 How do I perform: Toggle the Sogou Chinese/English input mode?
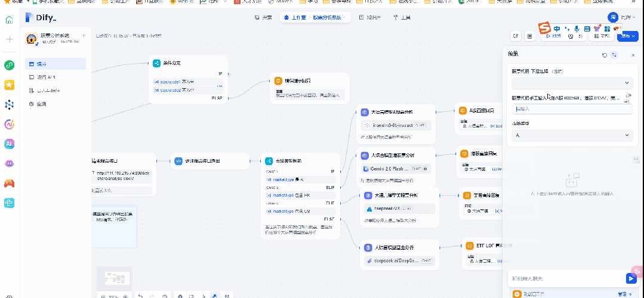[x=556, y=29]
